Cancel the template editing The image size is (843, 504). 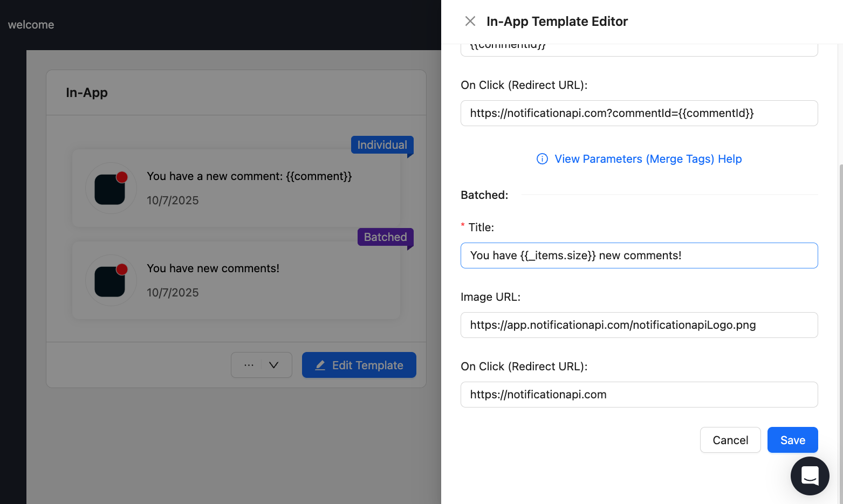[730, 440]
